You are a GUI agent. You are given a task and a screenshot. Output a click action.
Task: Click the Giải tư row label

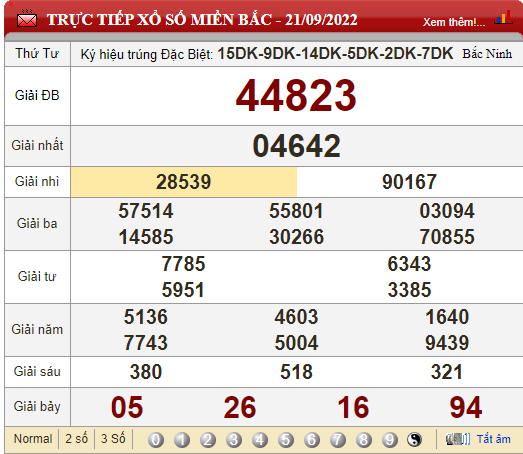[x=37, y=276]
